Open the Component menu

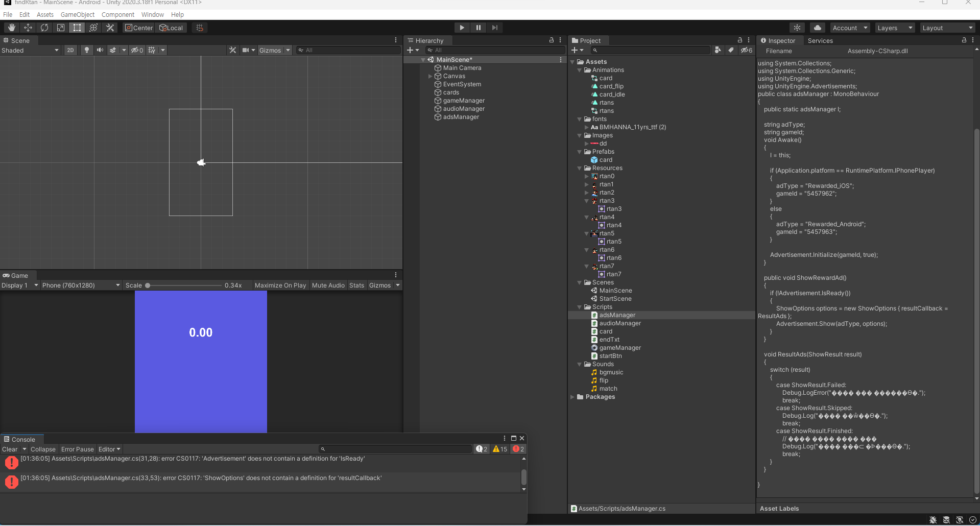click(x=118, y=14)
